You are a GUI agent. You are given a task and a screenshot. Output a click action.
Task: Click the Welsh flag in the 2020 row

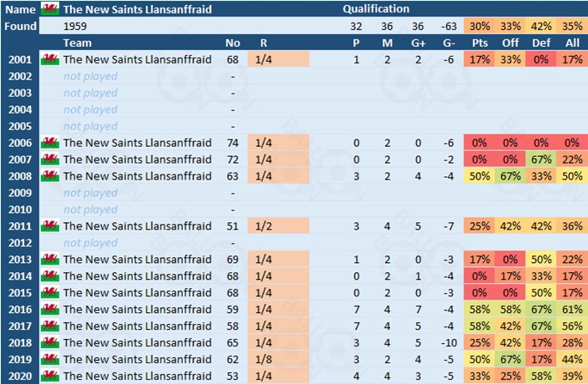[x=50, y=376]
